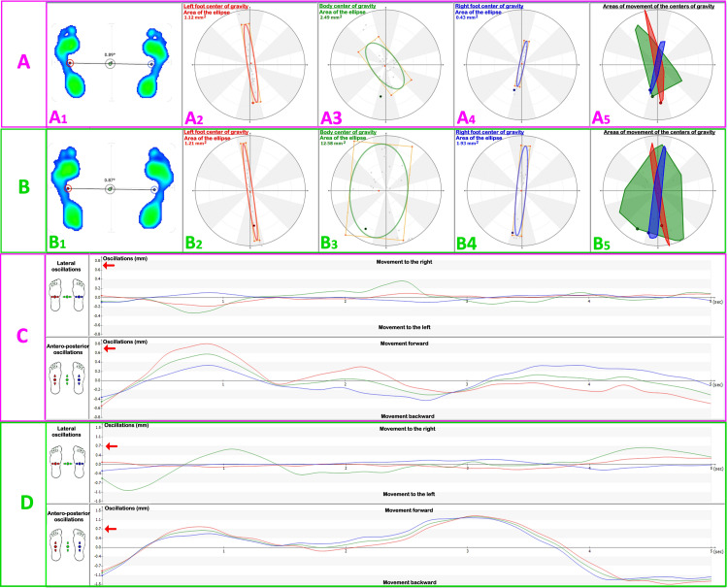
Task: Click 'Lateral oscillations' label in panel C
Action: [66, 266]
